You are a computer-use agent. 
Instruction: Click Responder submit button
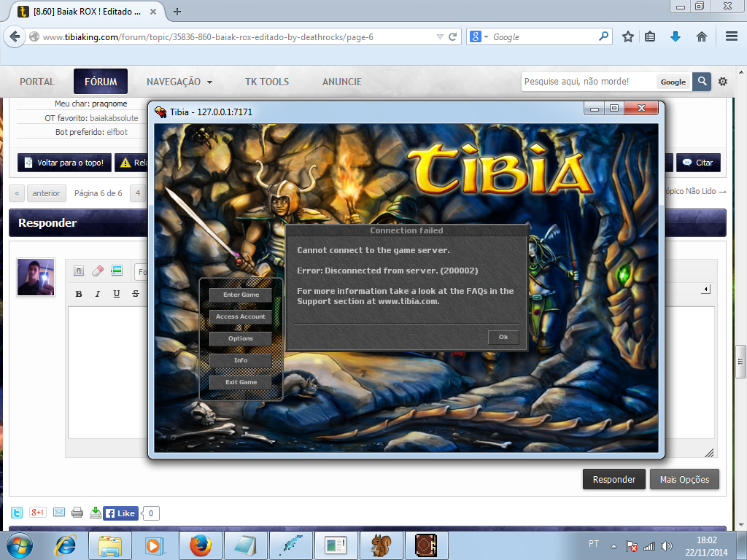[x=614, y=479]
